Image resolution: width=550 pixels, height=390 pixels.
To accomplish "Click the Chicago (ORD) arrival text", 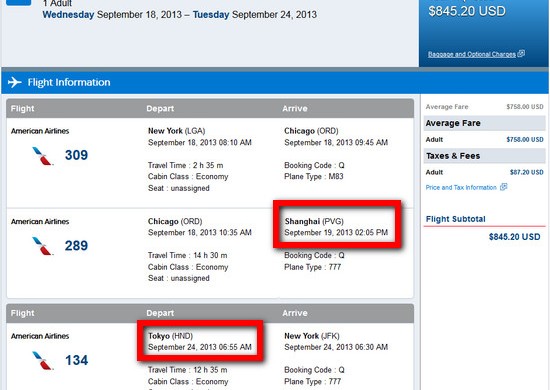I will click(x=311, y=131).
